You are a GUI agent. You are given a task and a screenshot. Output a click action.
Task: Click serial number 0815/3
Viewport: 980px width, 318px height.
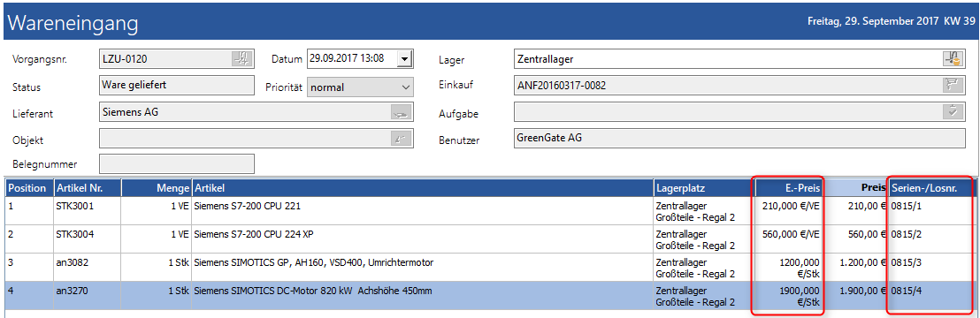coord(907,261)
